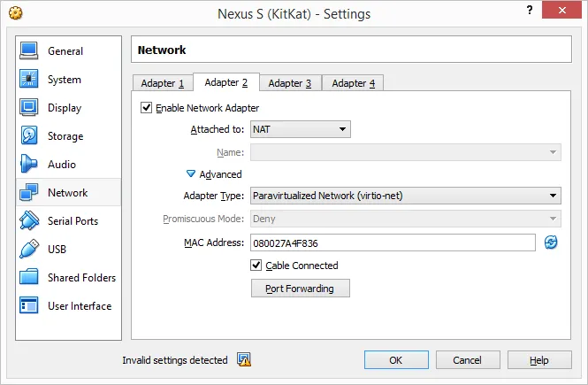
Task: Open the Adapter Type dropdown
Action: click(x=406, y=196)
